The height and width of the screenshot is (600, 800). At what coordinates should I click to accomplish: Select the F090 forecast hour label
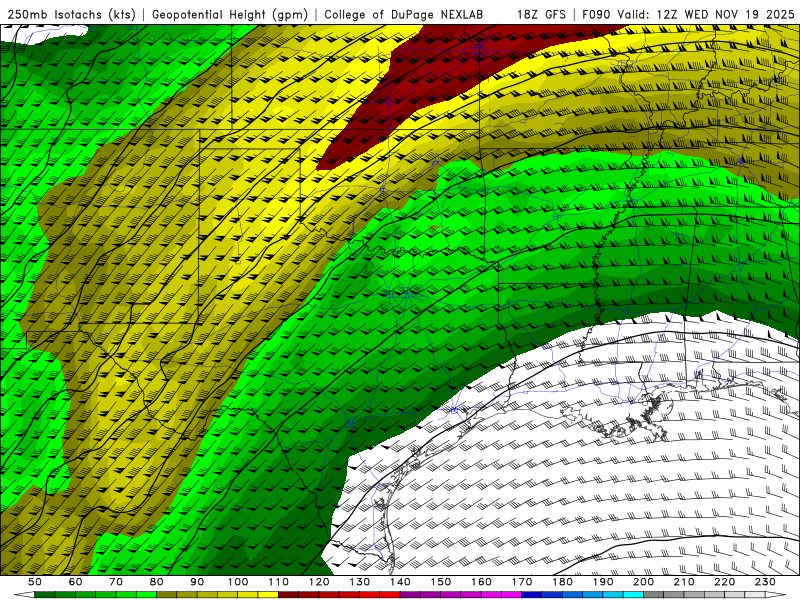594,14
